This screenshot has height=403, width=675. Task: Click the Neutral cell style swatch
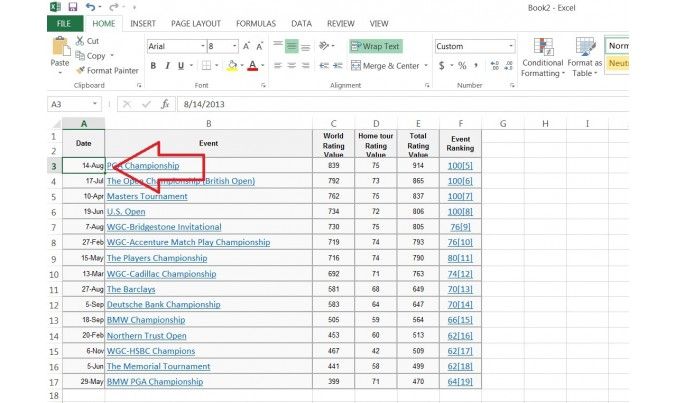point(617,63)
